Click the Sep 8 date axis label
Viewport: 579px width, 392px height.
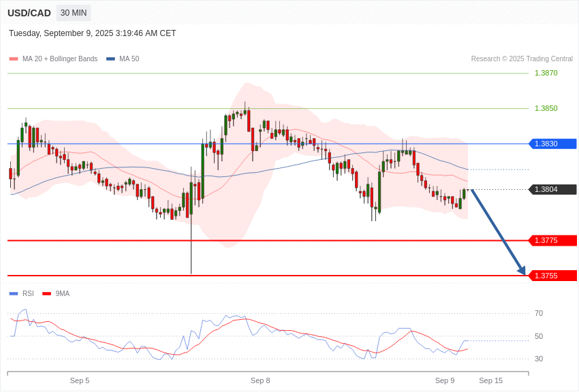pyautogui.click(x=260, y=380)
